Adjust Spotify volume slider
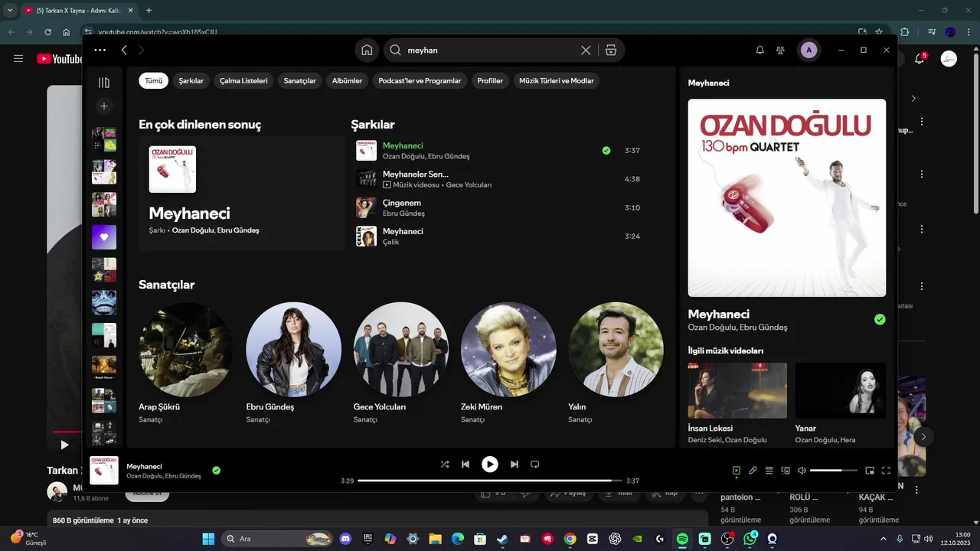Viewport: 980px width, 551px height. [834, 471]
